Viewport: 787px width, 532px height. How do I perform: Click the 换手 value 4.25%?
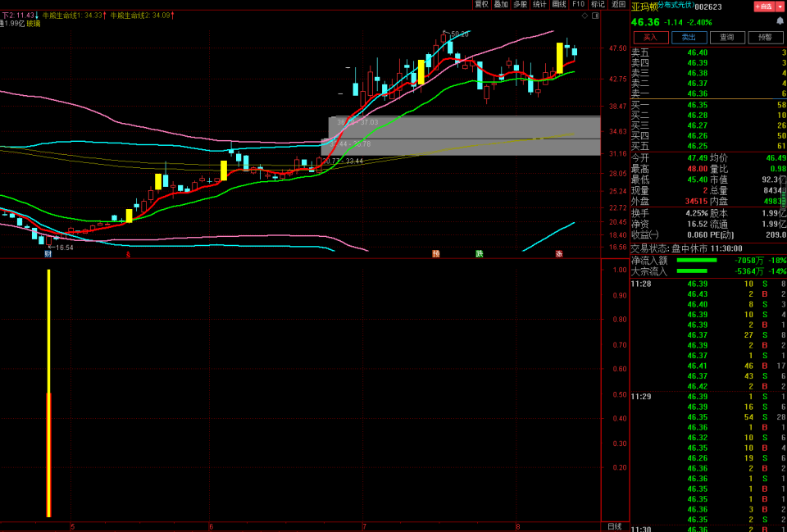click(x=697, y=213)
